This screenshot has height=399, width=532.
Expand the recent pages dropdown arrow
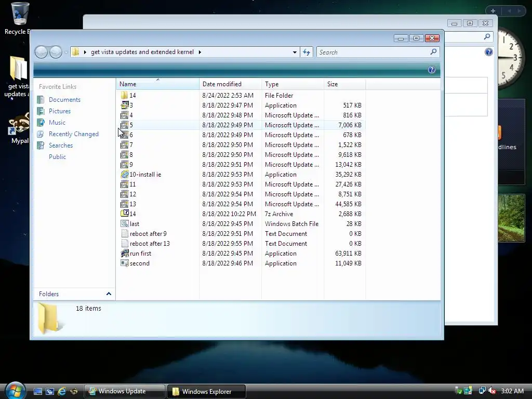click(66, 52)
